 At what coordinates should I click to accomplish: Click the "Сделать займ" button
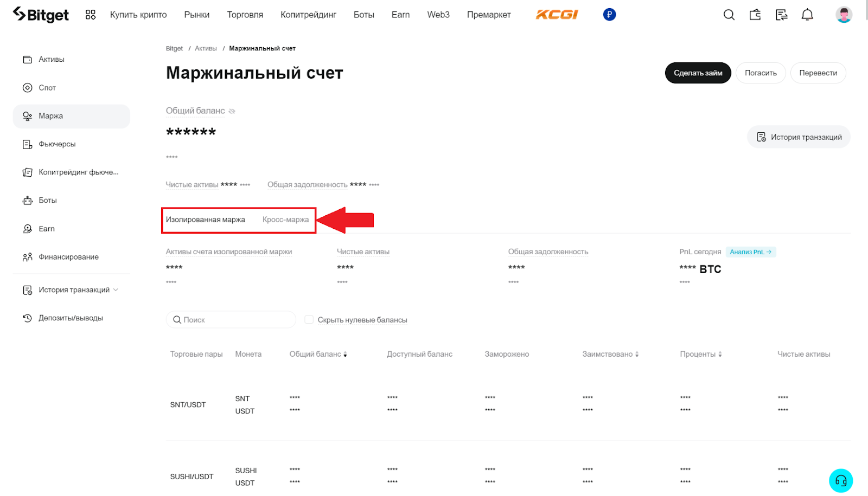[x=698, y=73]
